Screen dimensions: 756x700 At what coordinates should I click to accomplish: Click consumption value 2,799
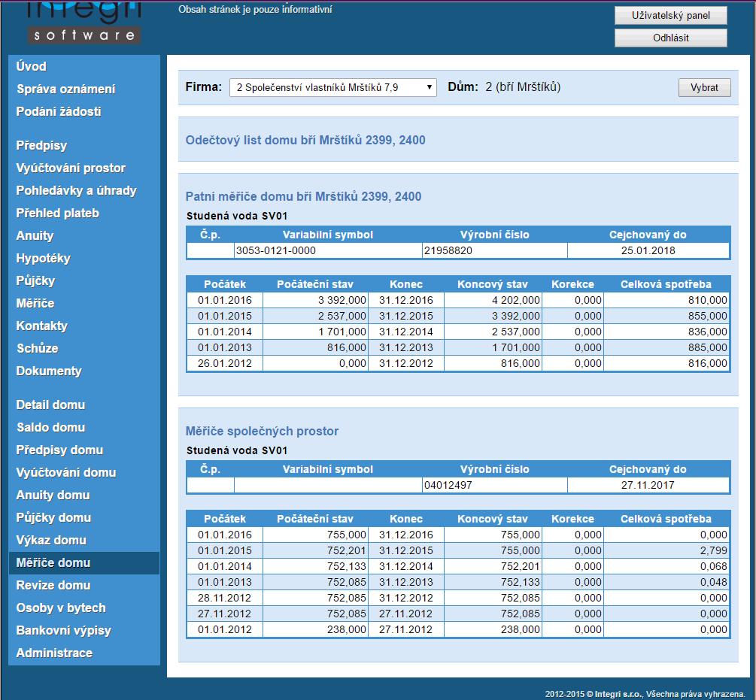[714, 550]
